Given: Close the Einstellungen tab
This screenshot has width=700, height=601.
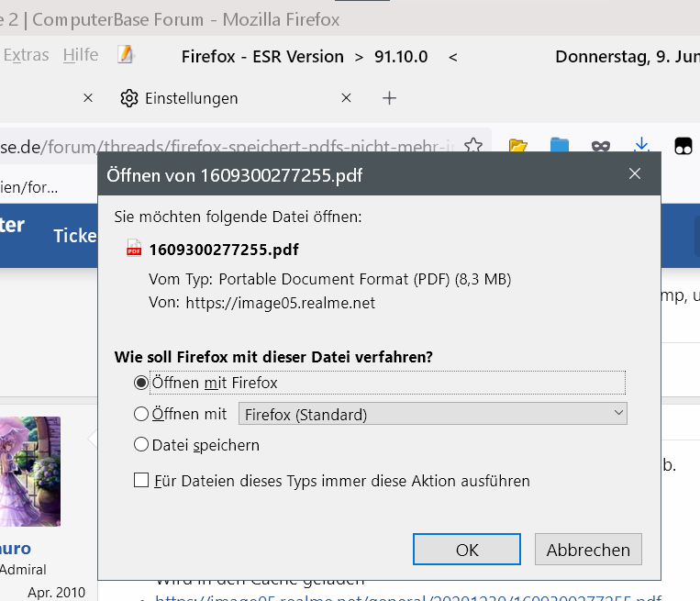Looking at the screenshot, I should click(x=346, y=98).
